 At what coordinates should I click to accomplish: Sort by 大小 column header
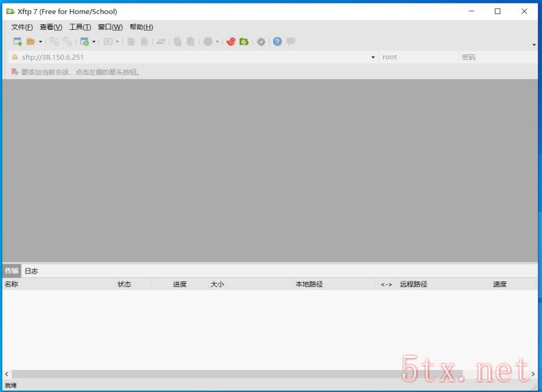tap(249, 284)
